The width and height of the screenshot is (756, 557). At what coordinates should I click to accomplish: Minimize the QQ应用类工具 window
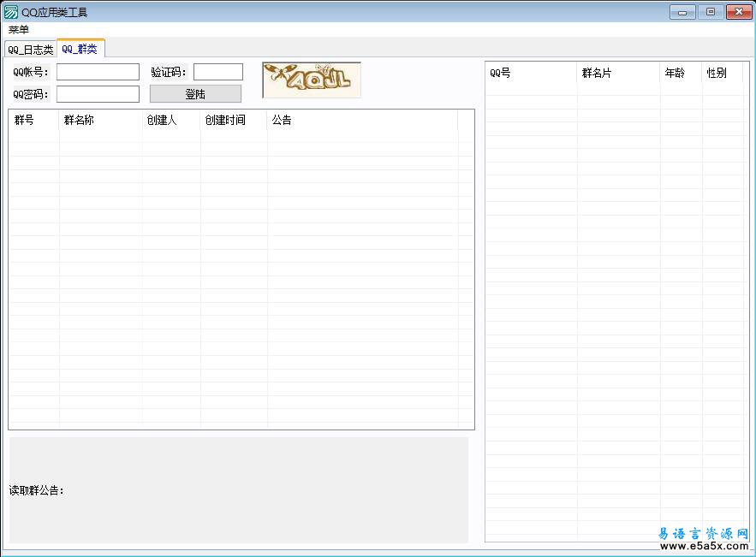click(682, 12)
